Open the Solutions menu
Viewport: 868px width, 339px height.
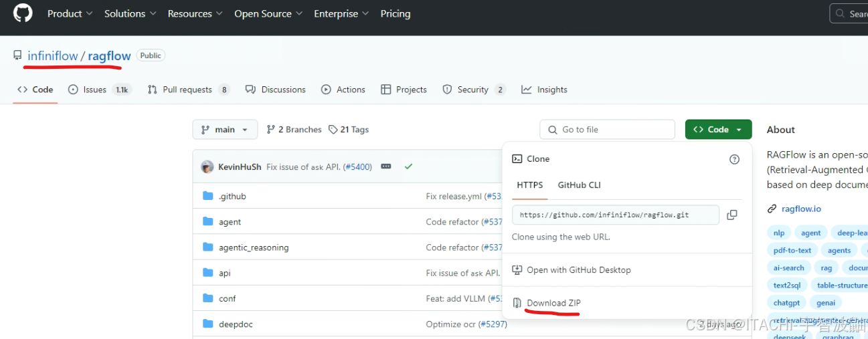[x=130, y=13]
